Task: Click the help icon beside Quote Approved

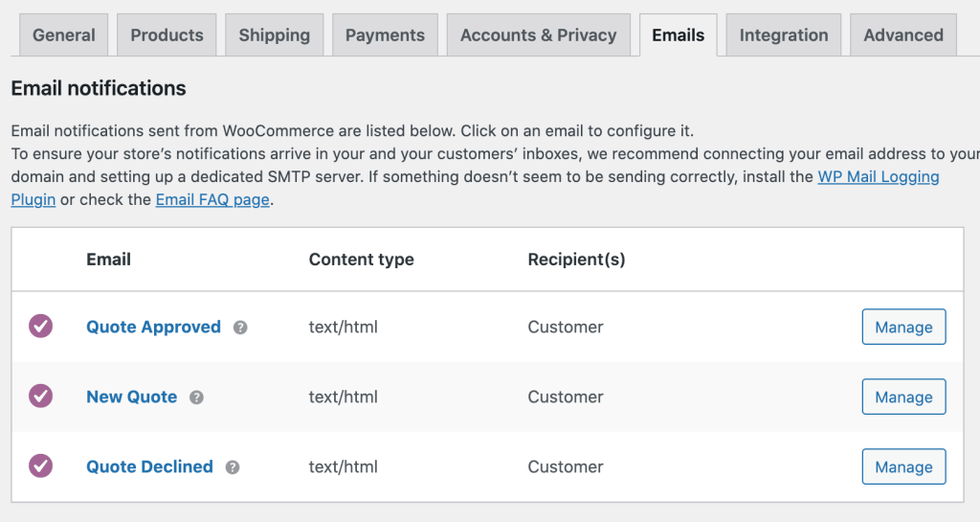Action: (240, 328)
